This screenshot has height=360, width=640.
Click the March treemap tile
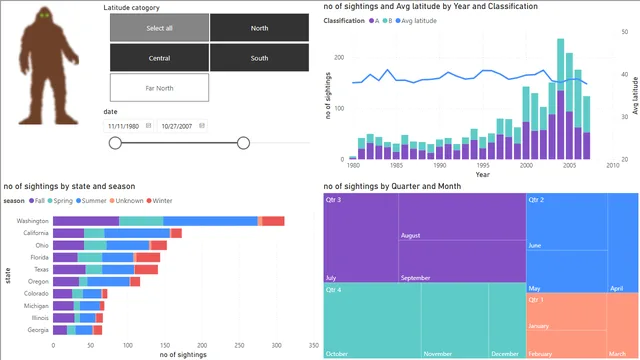click(622, 326)
